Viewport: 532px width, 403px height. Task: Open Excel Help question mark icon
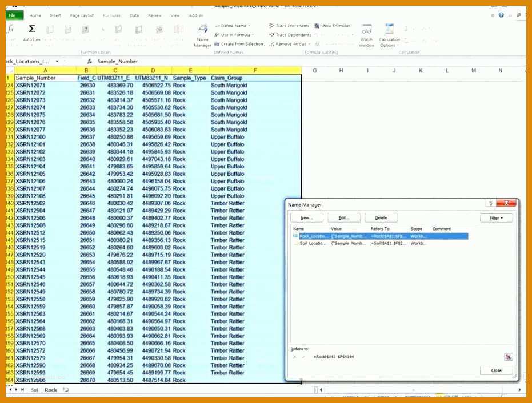[x=501, y=15]
